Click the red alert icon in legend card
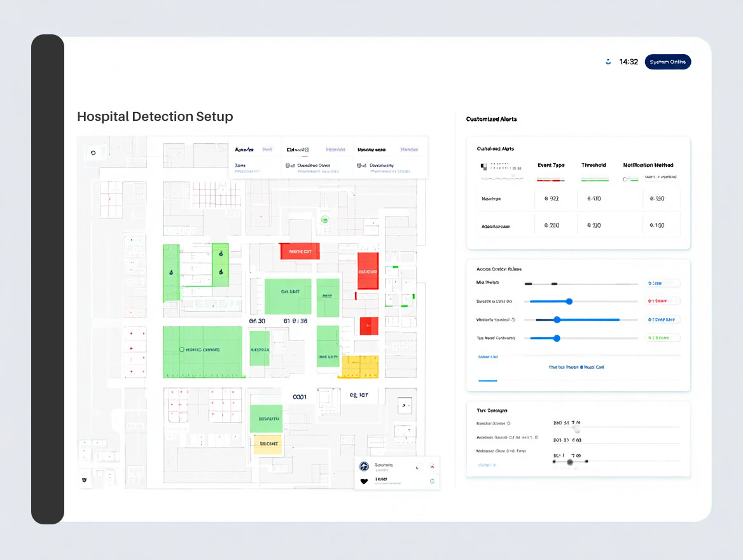The image size is (743, 560). [432, 466]
